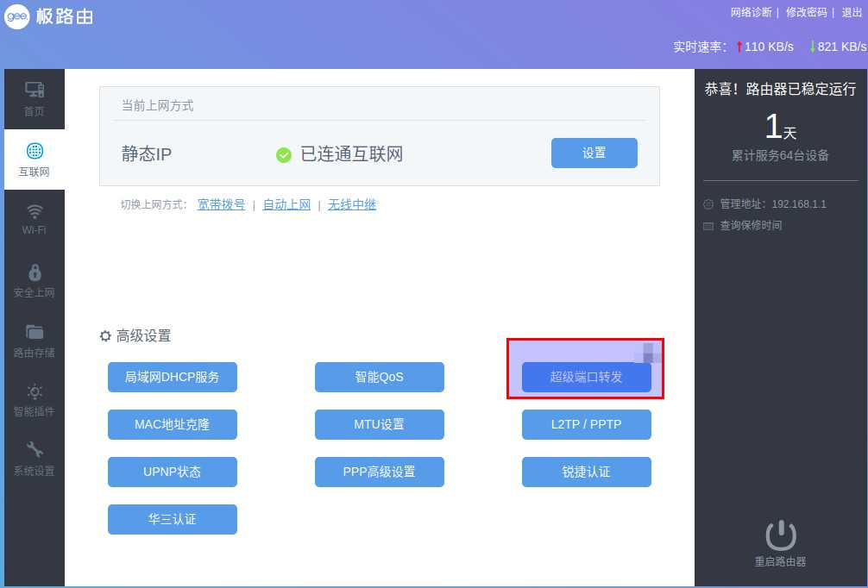Open 系统设置 system settings
Screen dimensions: 868x588
pyautogui.click(x=34, y=459)
